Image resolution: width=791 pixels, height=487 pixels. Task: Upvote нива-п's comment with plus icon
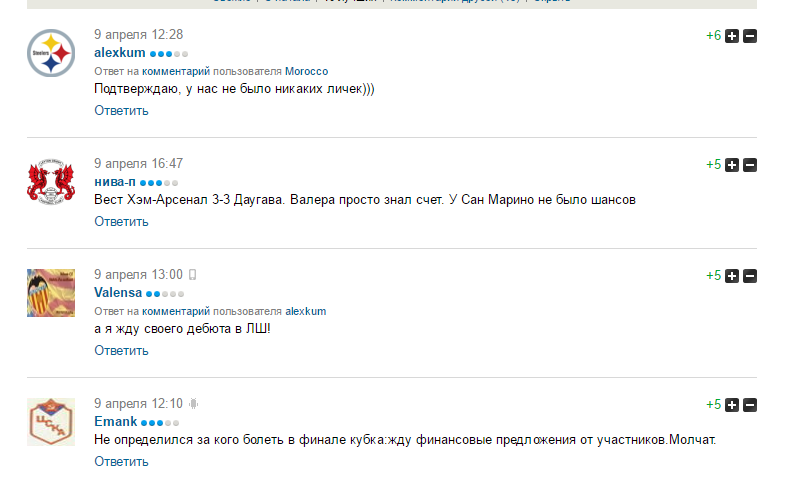click(731, 165)
